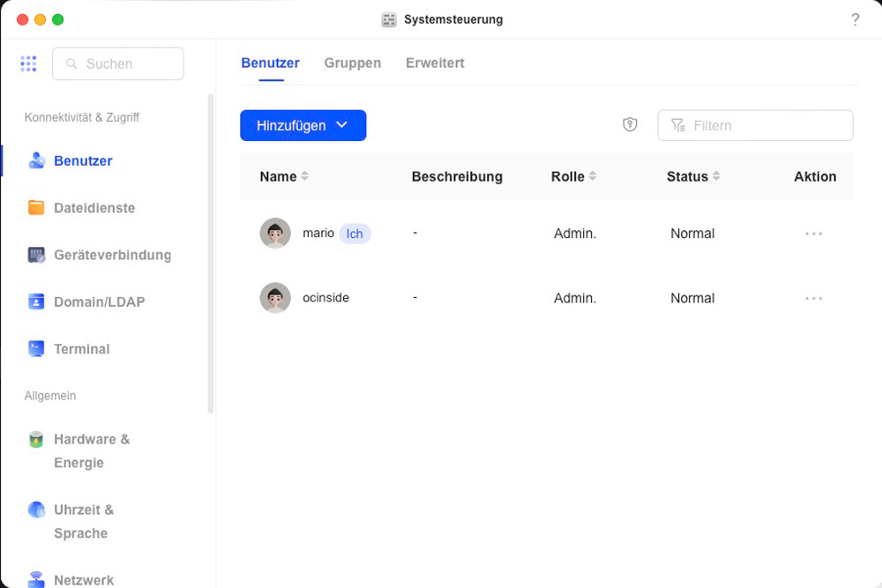
Task: Open action menu for user ocinside
Action: coord(813,298)
